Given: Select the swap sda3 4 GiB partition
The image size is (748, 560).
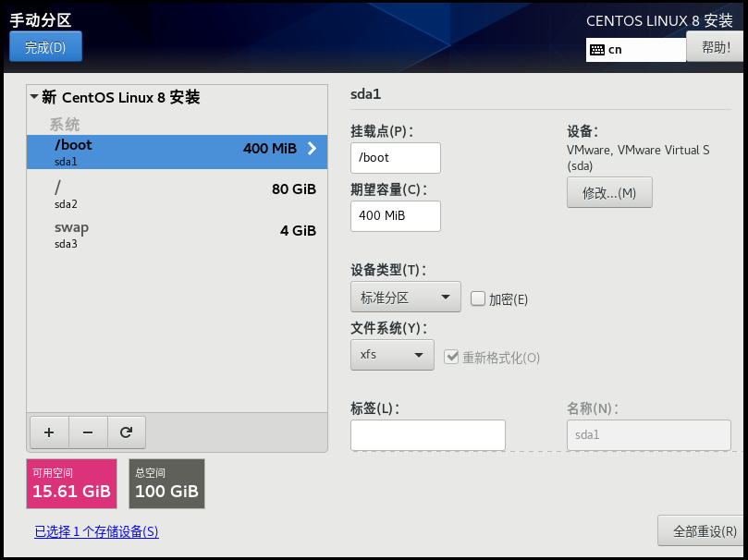Looking at the screenshot, I should pyautogui.click(x=177, y=235).
